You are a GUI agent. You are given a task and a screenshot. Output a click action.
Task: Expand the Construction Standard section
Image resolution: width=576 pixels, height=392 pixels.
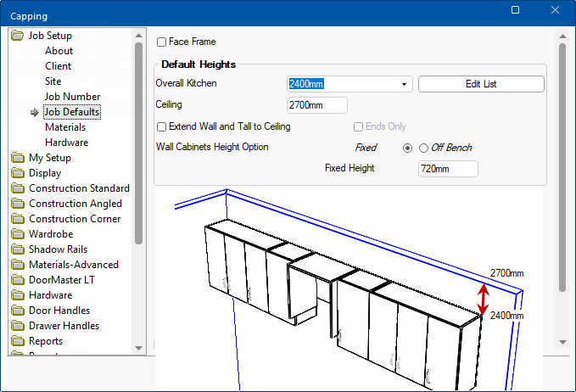click(x=79, y=188)
